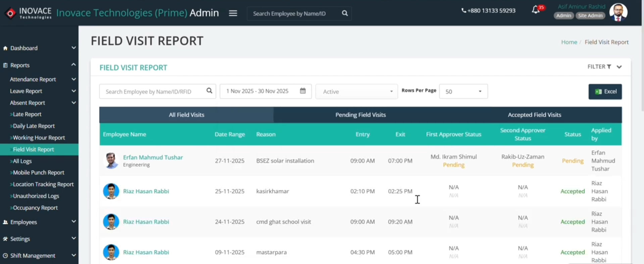This screenshot has width=644, height=264.
Task: Export the report using Excel button
Action: [x=605, y=91]
